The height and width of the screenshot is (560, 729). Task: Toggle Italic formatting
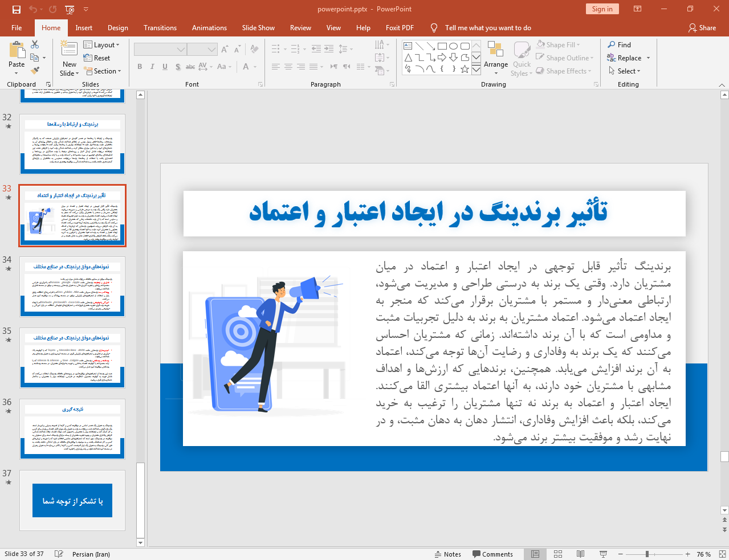coord(152,67)
